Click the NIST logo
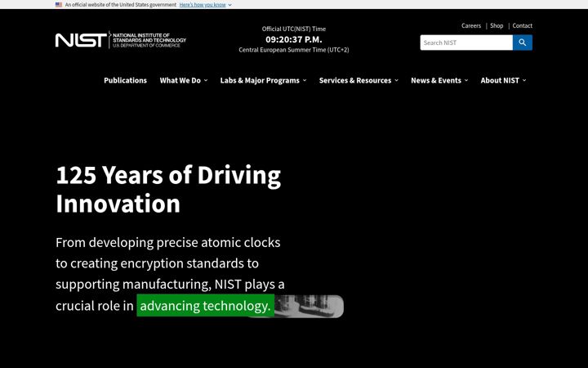Viewport: 588px width, 368px height. [x=120, y=40]
